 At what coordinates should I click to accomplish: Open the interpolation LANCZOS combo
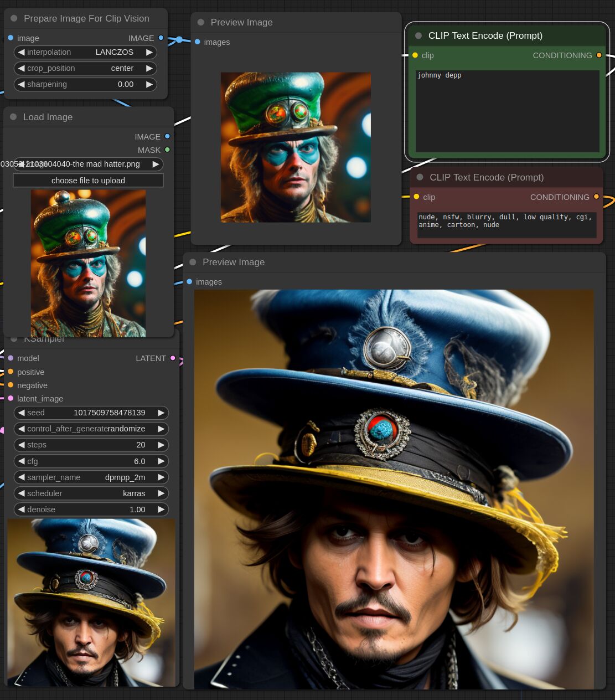[85, 52]
